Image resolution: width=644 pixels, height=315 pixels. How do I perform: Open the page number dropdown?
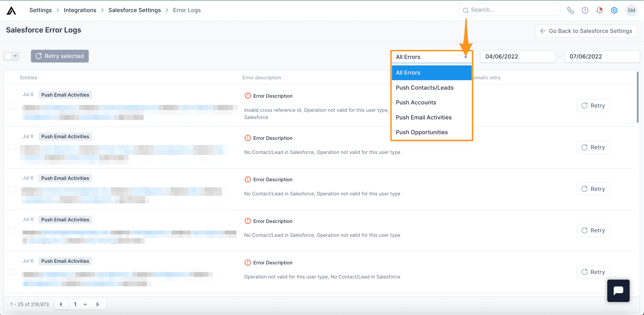pos(85,304)
